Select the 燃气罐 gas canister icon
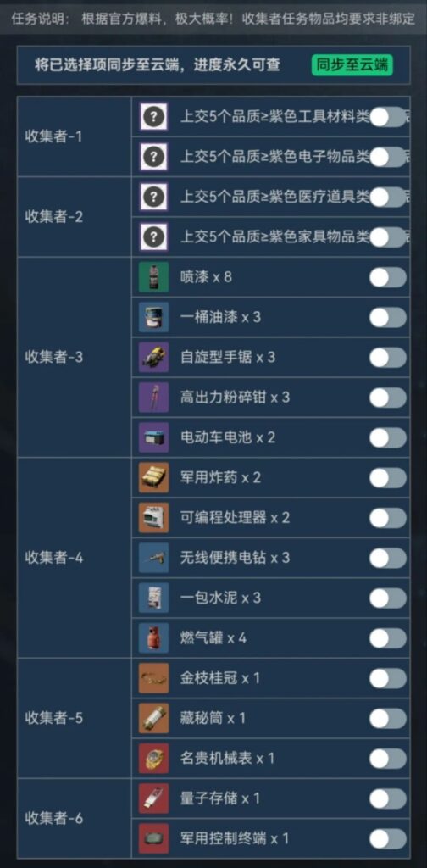 click(153, 638)
